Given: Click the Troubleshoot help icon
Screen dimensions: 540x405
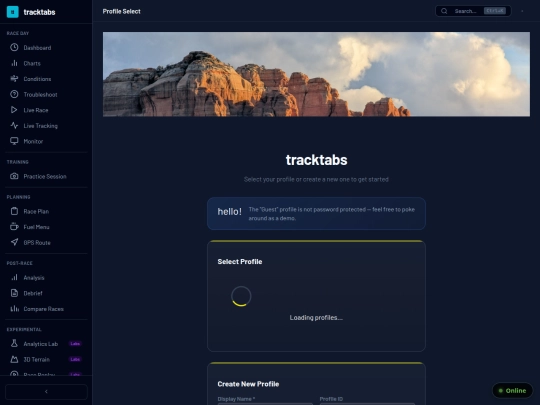Looking at the screenshot, I should (x=14, y=94).
